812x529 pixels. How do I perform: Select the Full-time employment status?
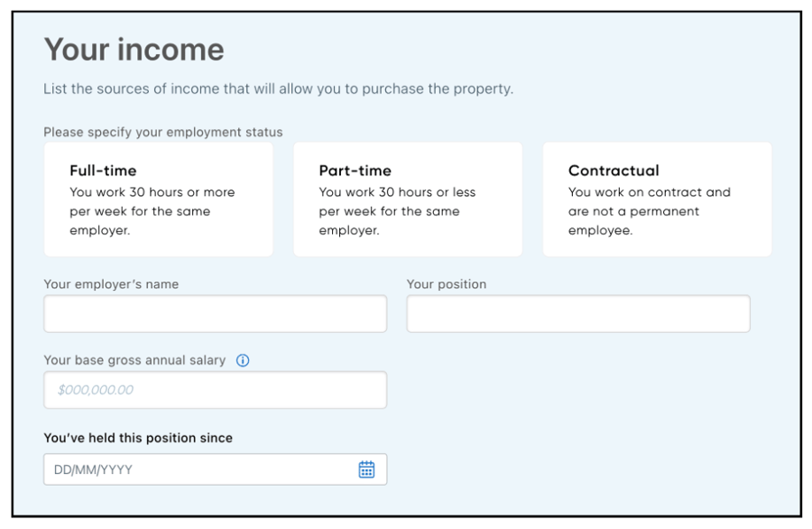(158, 200)
